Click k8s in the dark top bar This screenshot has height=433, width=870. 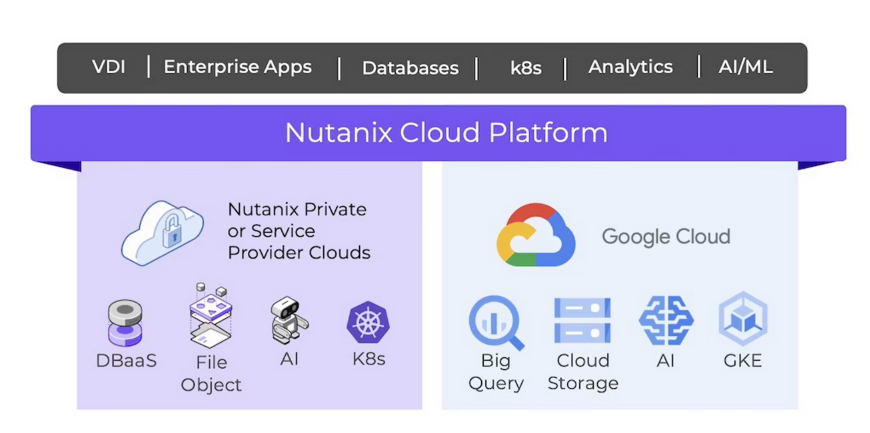525,68
